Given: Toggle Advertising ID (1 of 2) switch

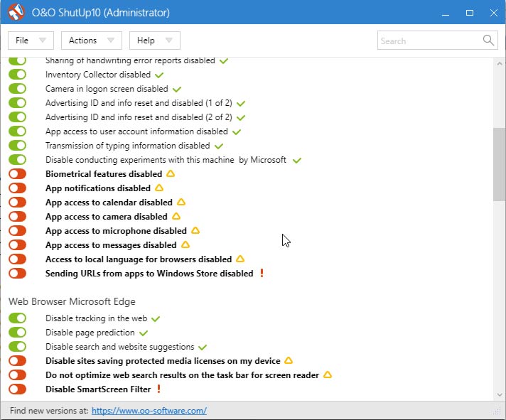Looking at the screenshot, I should [x=18, y=103].
